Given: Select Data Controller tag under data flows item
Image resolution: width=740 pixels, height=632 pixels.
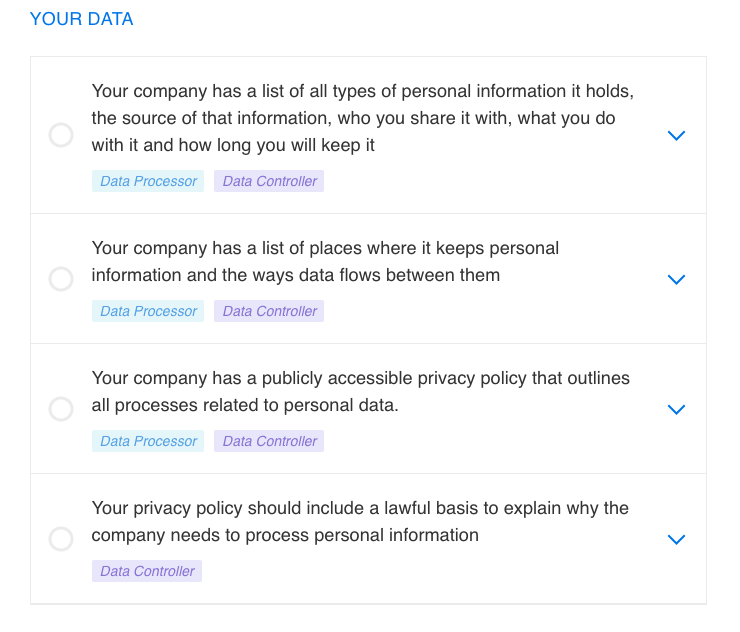Looking at the screenshot, I should pyautogui.click(x=269, y=311).
